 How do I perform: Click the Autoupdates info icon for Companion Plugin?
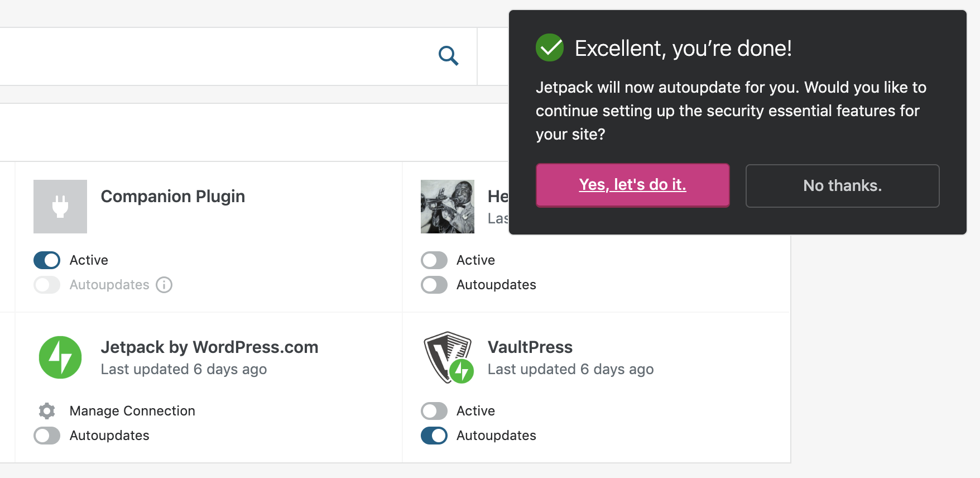click(164, 285)
